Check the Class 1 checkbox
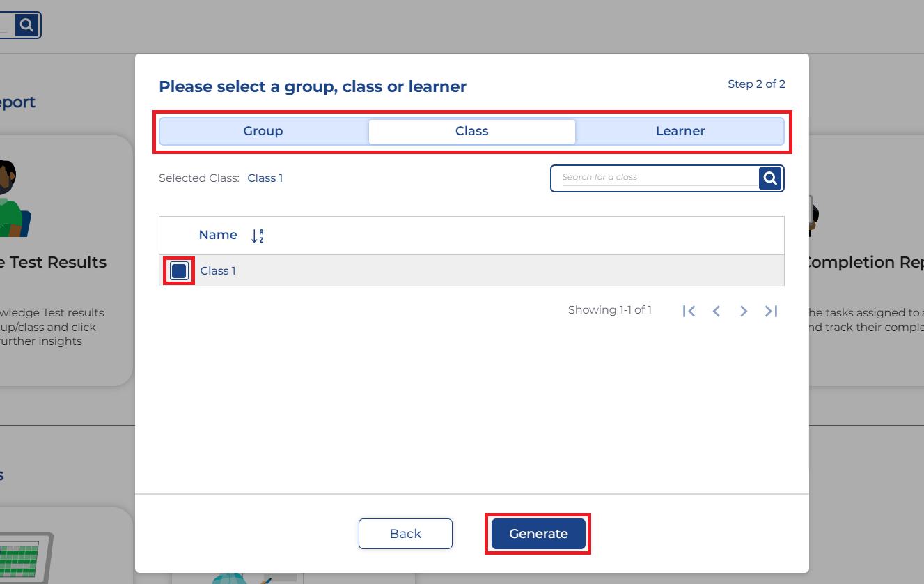 (x=178, y=270)
